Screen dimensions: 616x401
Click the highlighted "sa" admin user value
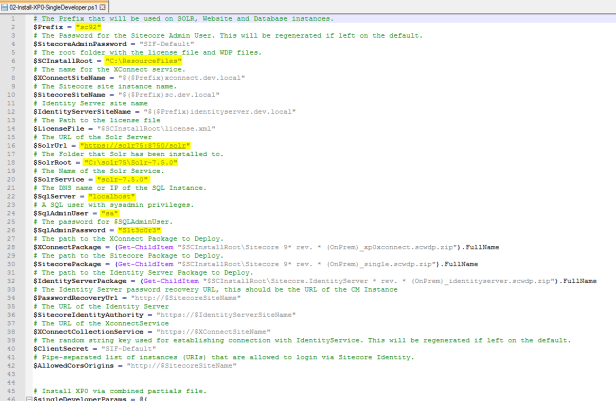(x=110, y=212)
